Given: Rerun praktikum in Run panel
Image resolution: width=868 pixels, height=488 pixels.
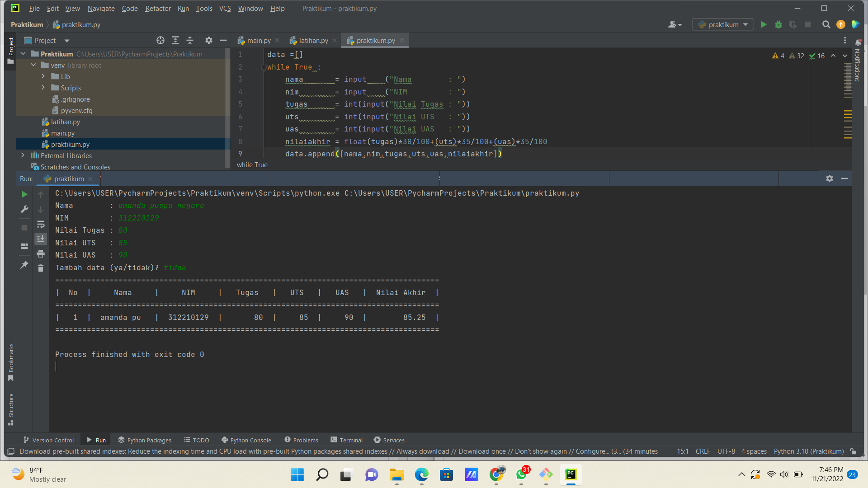Looking at the screenshot, I should pos(24,194).
